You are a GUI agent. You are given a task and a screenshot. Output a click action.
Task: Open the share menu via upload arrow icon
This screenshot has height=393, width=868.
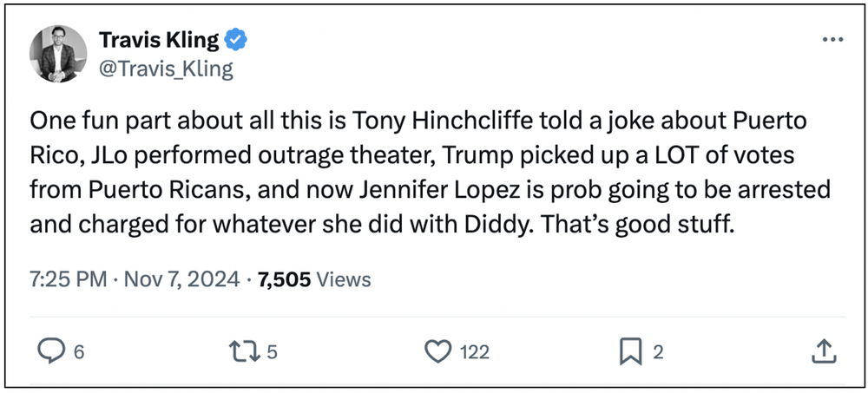[x=823, y=350]
